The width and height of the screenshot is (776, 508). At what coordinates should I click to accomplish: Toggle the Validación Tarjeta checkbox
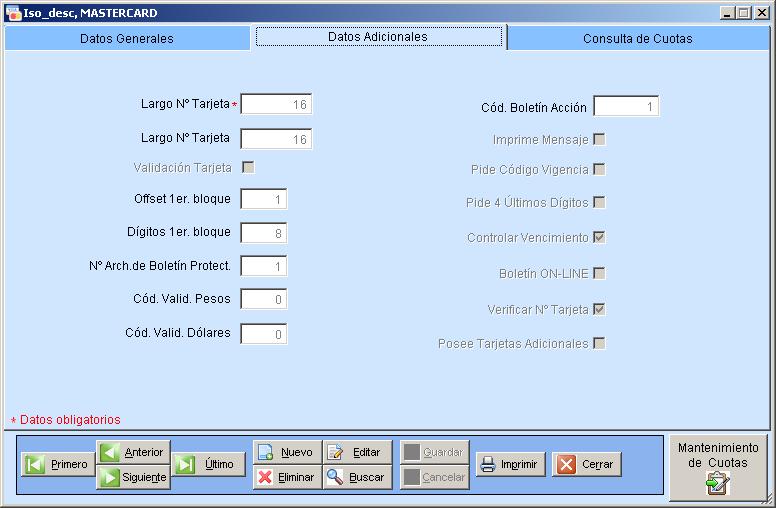(248, 167)
